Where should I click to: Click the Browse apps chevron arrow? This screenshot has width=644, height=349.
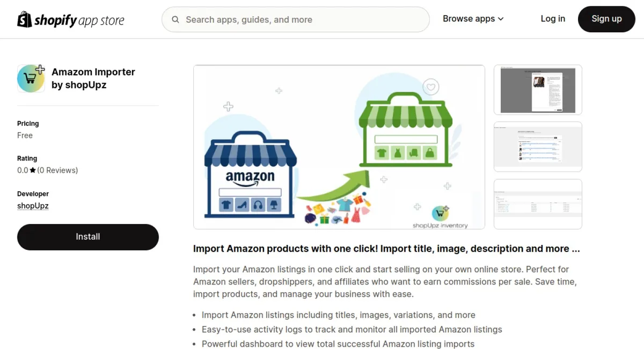point(501,19)
